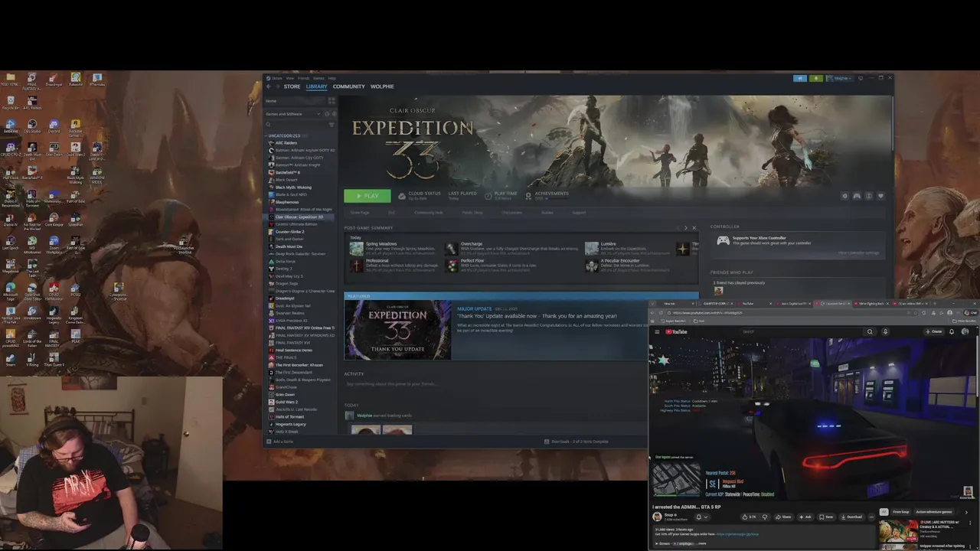Share the YouTube video

pyautogui.click(x=784, y=517)
